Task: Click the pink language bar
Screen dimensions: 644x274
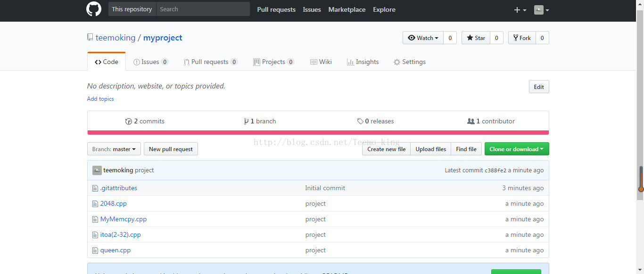Action: pyautogui.click(x=318, y=132)
